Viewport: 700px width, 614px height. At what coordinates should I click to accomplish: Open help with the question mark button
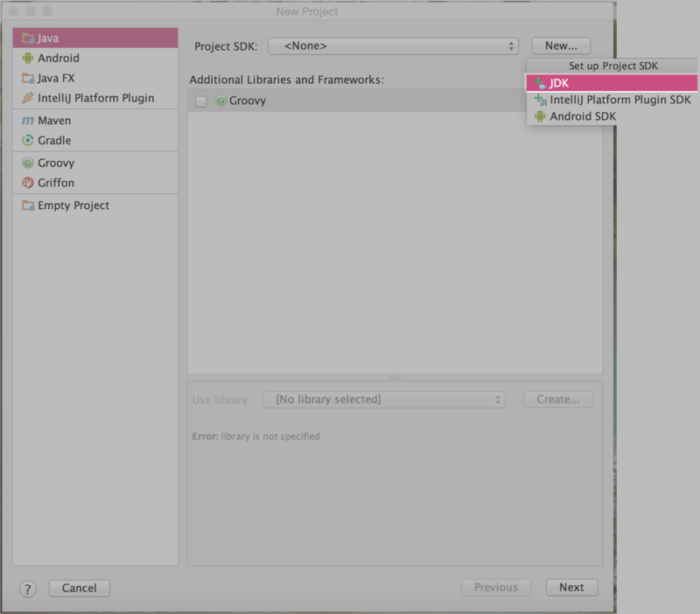tap(28, 589)
